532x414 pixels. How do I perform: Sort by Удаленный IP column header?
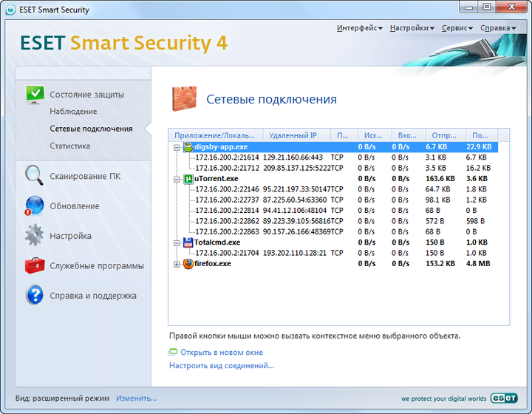(296, 135)
